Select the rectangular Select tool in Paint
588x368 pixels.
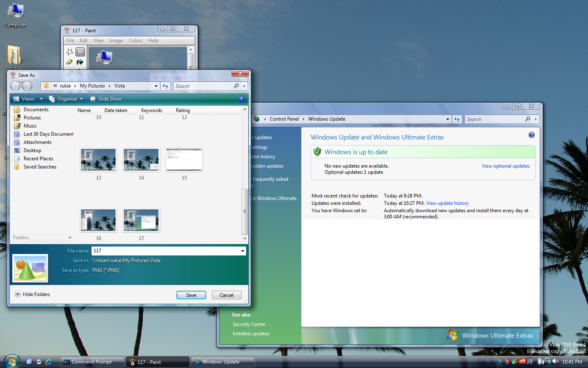click(80, 52)
